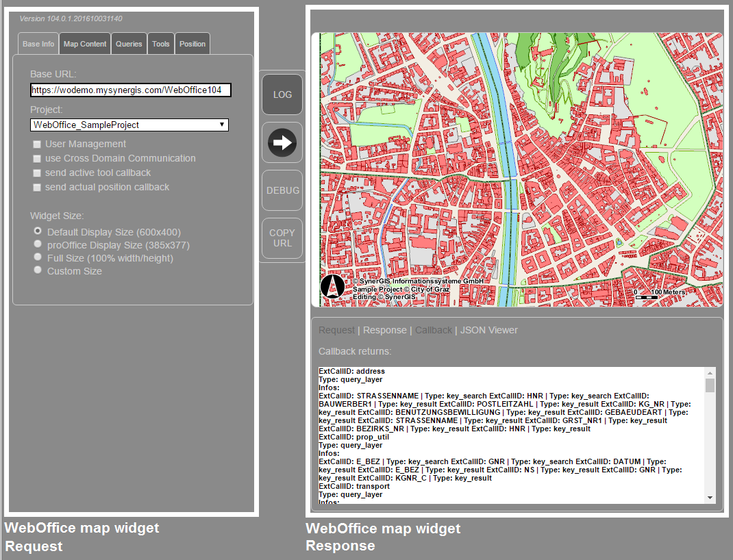Open the Position tab
The height and width of the screenshot is (560, 733).
tap(192, 43)
